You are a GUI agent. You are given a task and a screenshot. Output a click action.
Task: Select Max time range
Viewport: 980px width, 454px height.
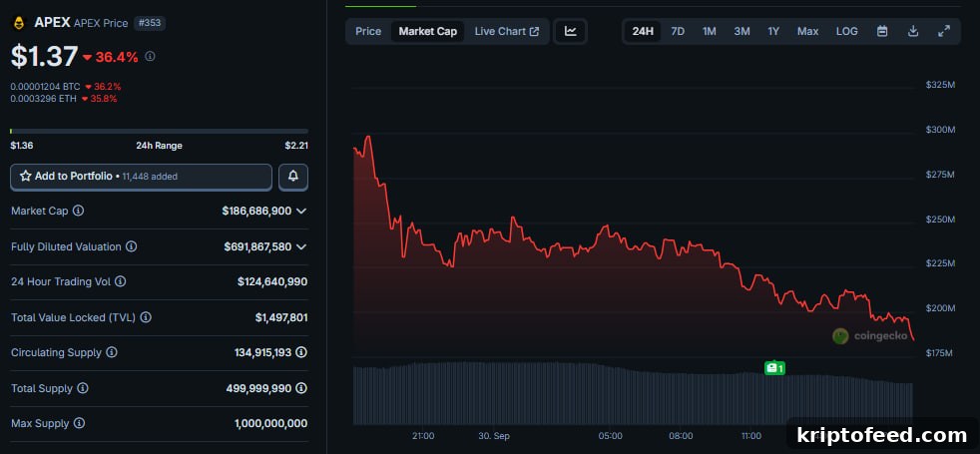(807, 31)
